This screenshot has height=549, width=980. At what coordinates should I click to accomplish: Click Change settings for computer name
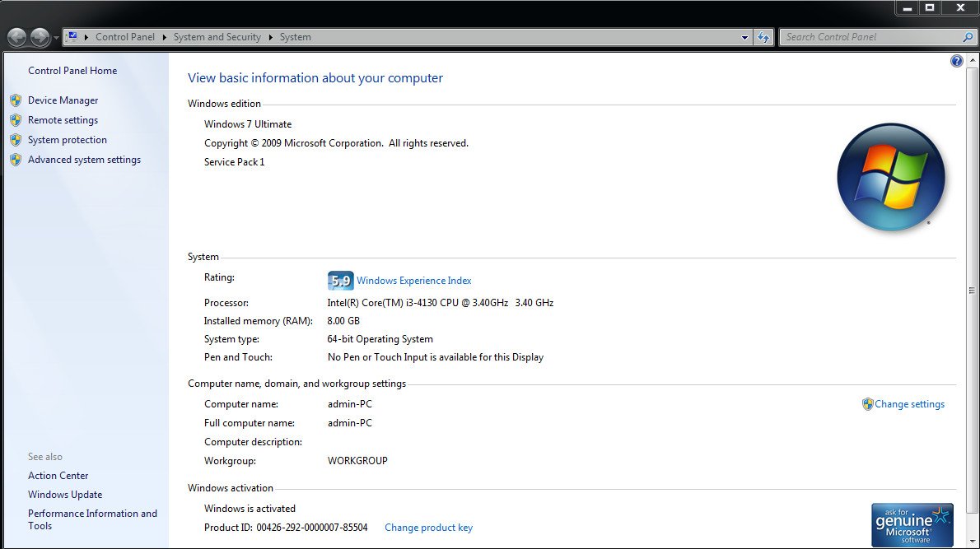[909, 404]
